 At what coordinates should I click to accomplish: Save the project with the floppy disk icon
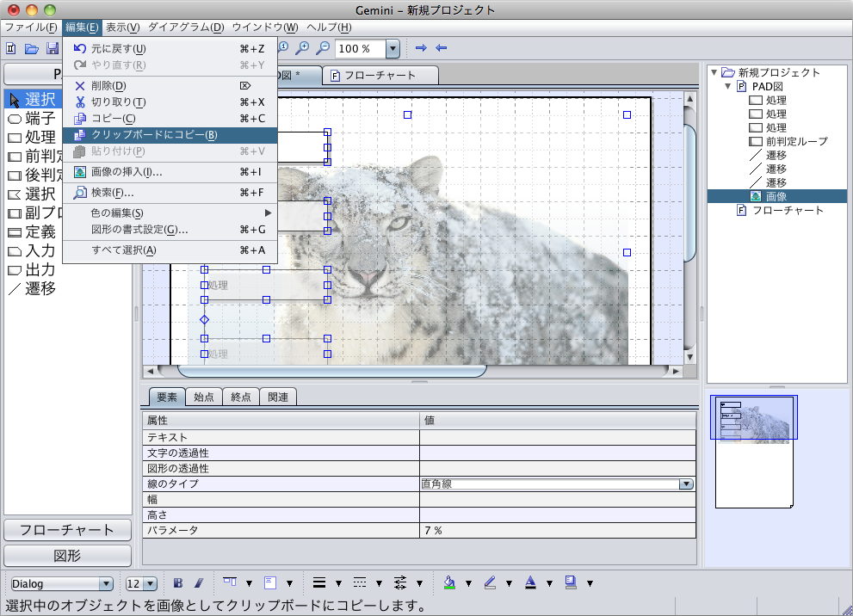53,48
